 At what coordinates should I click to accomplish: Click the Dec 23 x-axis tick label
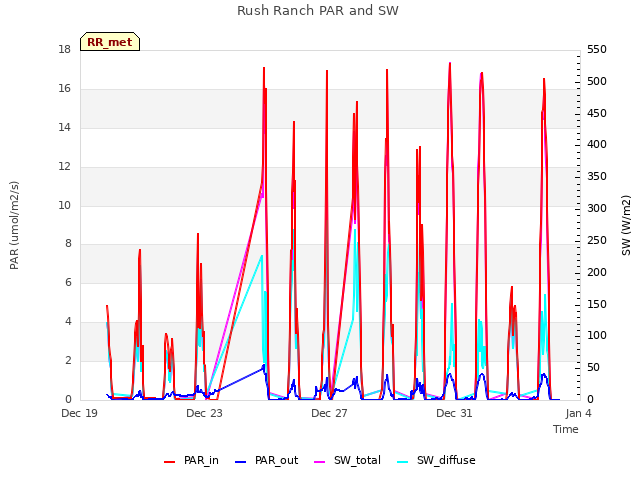pyautogui.click(x=204, y=413)
